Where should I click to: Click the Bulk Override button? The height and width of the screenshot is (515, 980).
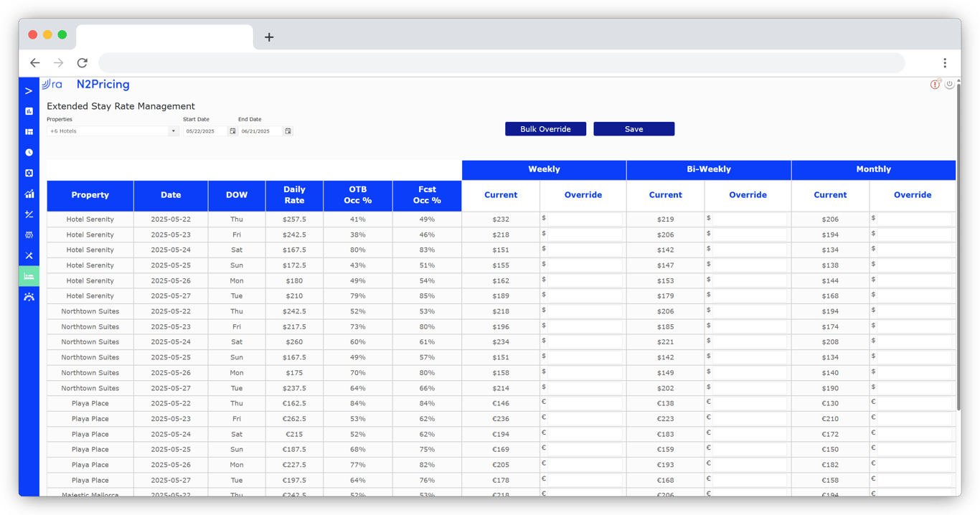[545, 128]
